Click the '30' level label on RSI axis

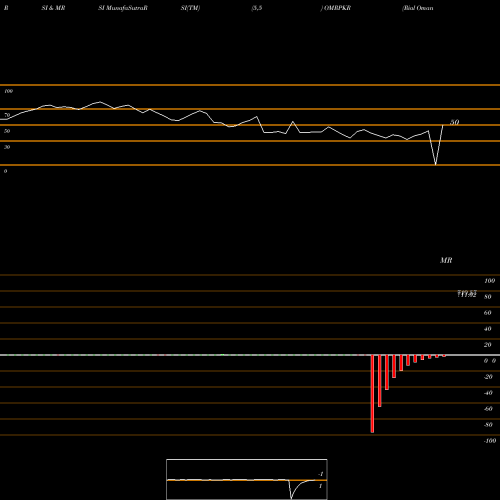tap(7, 147)
